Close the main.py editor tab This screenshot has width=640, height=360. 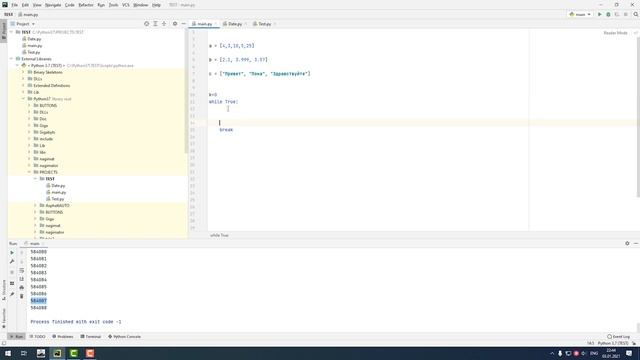pos(216,24)
